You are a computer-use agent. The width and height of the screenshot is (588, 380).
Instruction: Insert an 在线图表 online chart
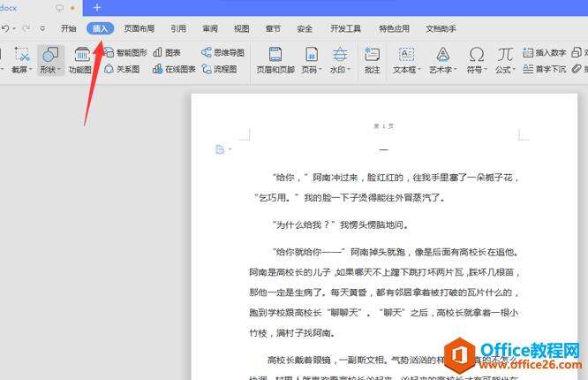(170, 68)
